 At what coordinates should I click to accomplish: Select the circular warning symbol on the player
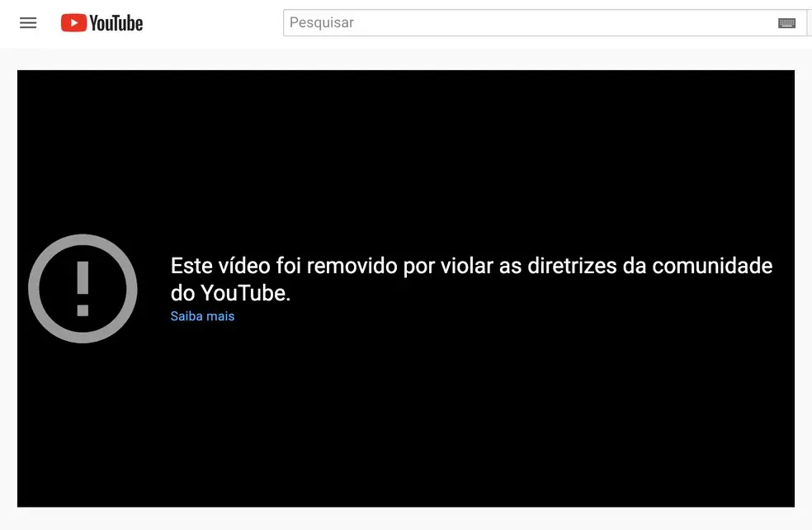point(83,289)
